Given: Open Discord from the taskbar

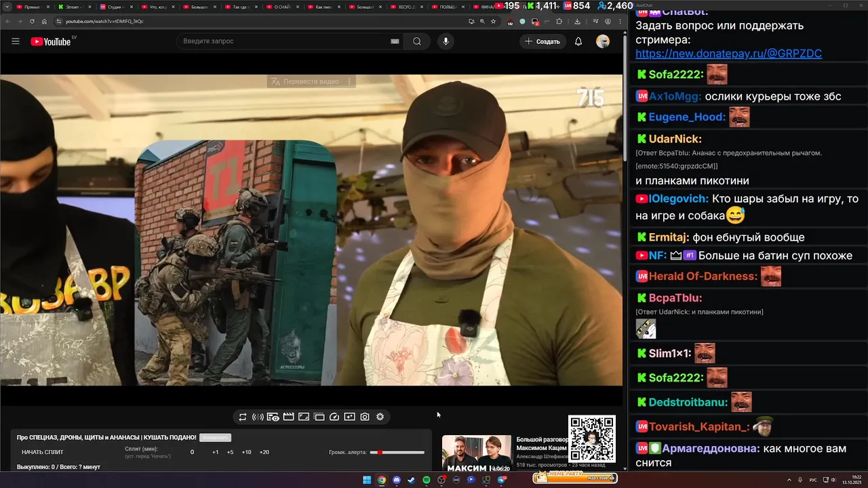Looking at the screenshot, I should click(397, 480).
